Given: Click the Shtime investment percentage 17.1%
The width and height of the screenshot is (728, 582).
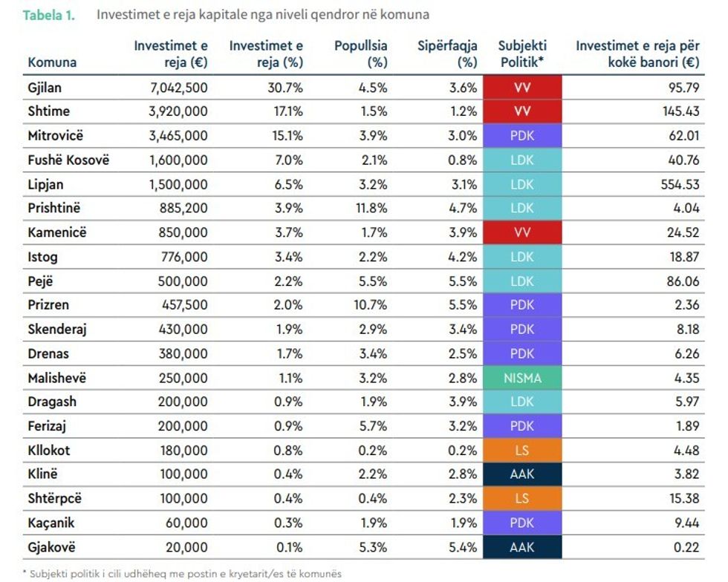Looking at the screenshot, I should (x=285, y=112).
